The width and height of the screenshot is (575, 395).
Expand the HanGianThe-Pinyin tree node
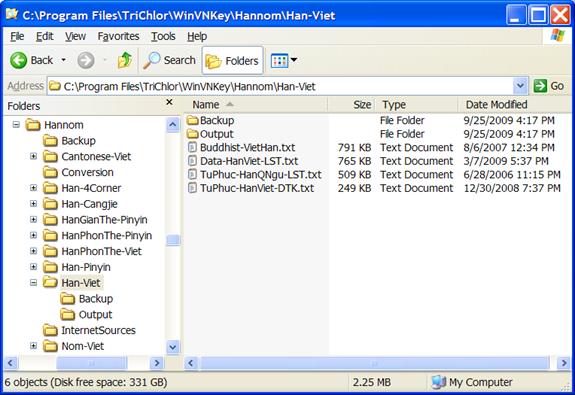point(33,219)
